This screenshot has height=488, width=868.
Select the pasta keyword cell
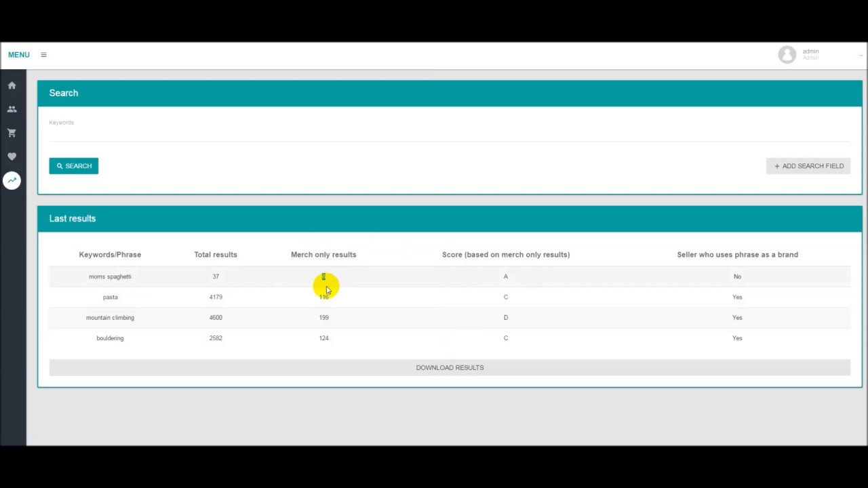click(x=110, y=297)
